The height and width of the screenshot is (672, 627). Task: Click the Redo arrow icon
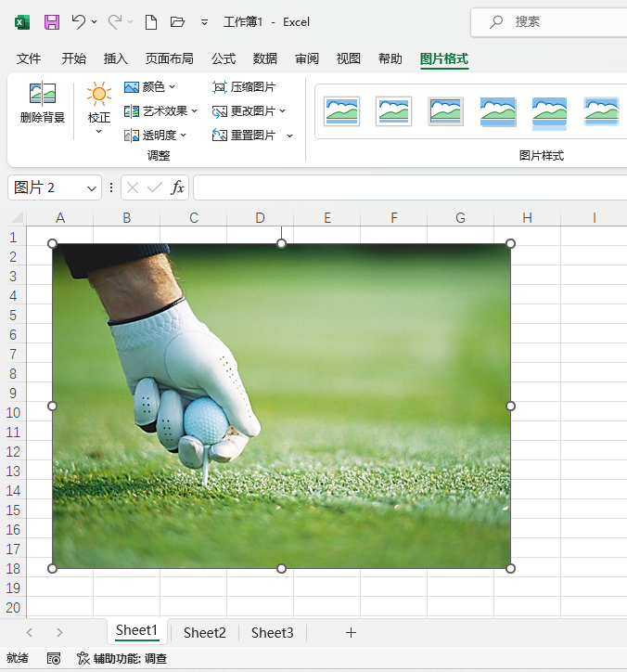point(115,21)
